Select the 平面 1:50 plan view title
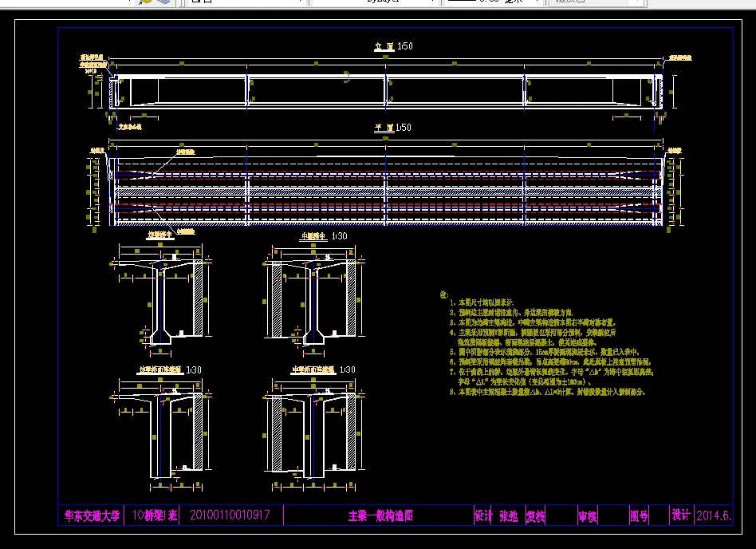This screenshot has width=756, height=549. 392,128
